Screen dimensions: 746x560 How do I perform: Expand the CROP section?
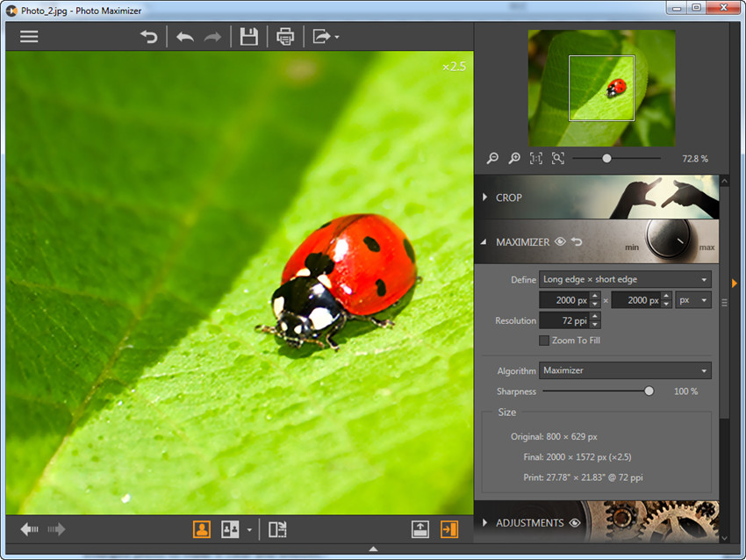pyautogui.click(x=484, y=197)
